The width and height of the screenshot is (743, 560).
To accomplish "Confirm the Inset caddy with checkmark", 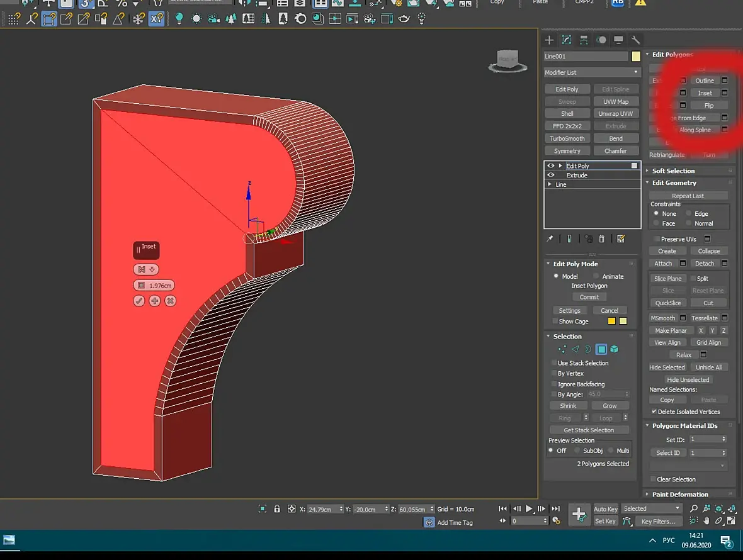I will (x=139, y=301).
